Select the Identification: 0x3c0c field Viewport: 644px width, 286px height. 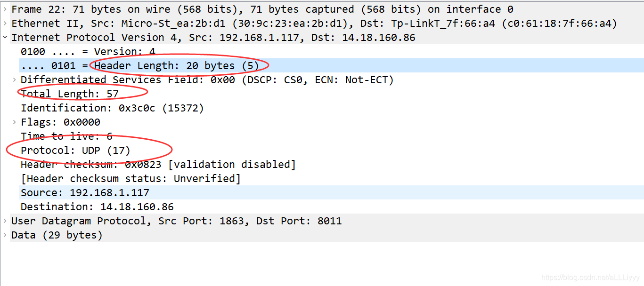pyautogui.click(x=112, y=108)
